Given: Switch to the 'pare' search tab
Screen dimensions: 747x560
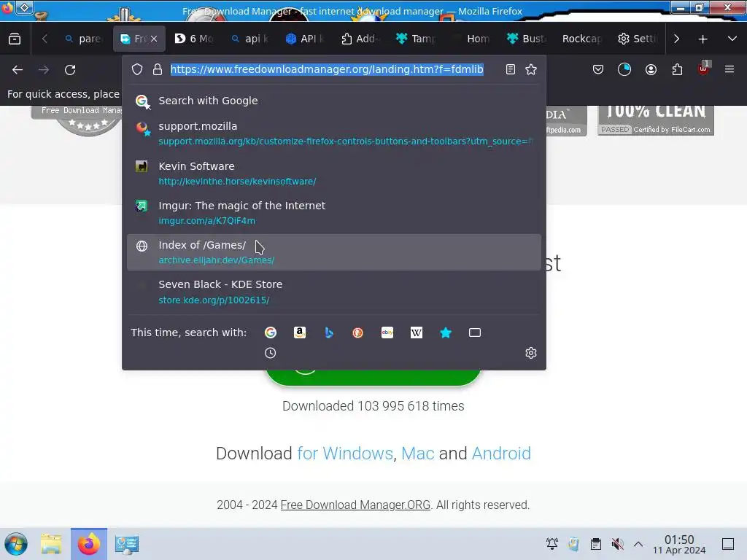Looking at the screenshot, I should [x=83, y=39].
